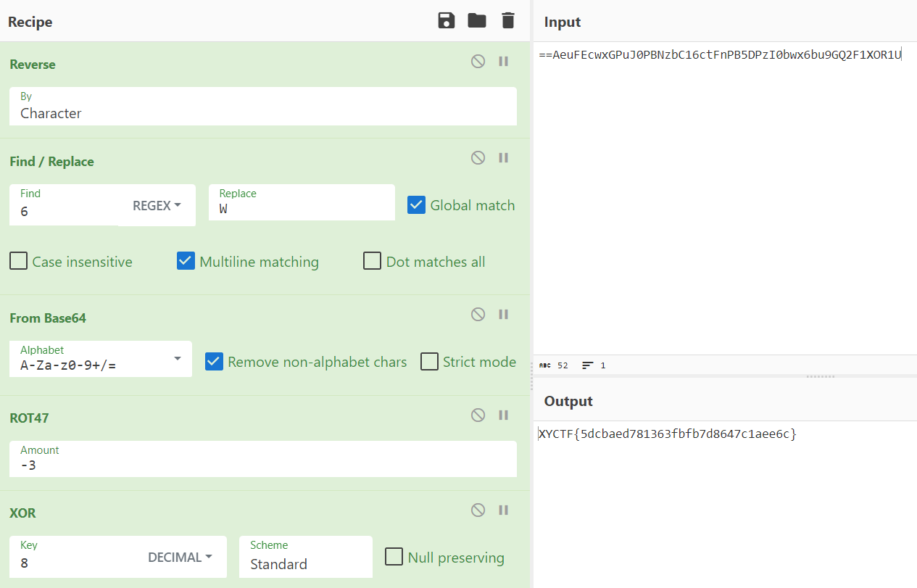917x588 pixels.
Task: Load a recipe via folder icon
Action: pyautogui.click(x=477, y=21)
